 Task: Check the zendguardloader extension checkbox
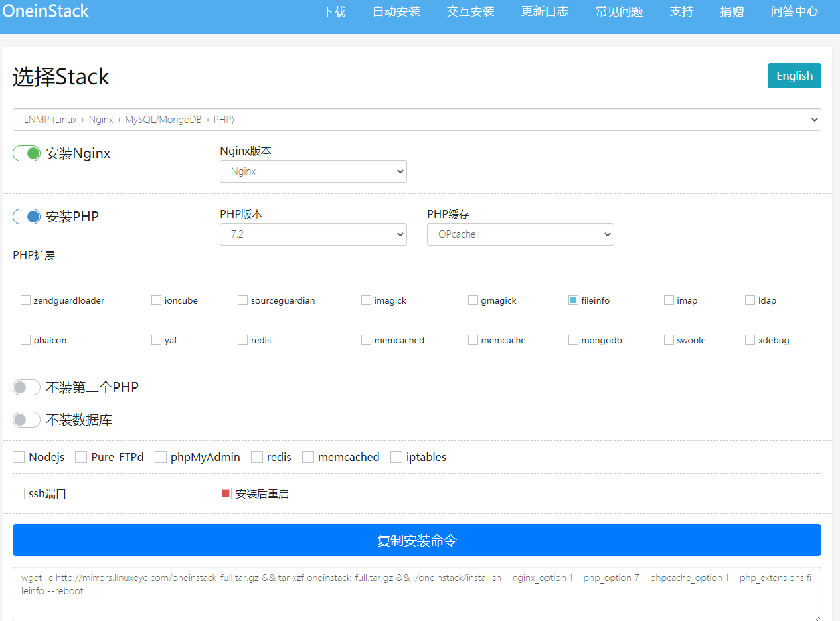coord(25,300)
